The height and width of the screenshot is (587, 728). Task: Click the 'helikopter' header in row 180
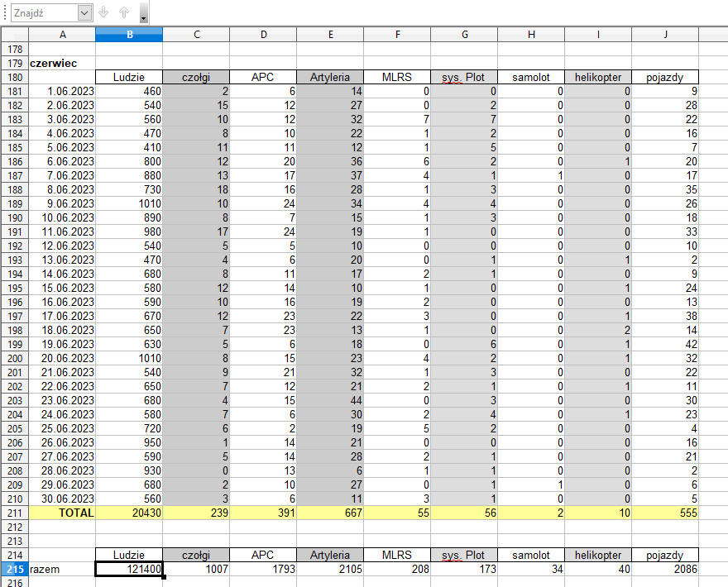(x=598, y=77)
